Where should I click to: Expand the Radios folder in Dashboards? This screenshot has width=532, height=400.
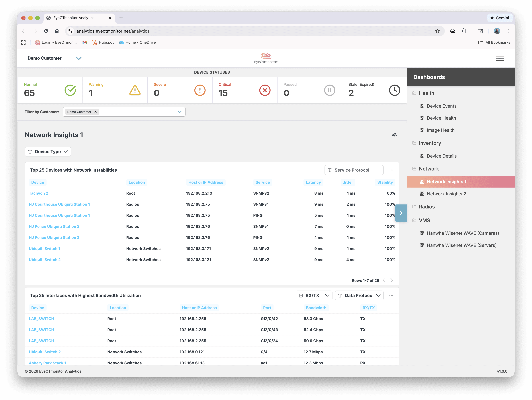coord(426,207)
